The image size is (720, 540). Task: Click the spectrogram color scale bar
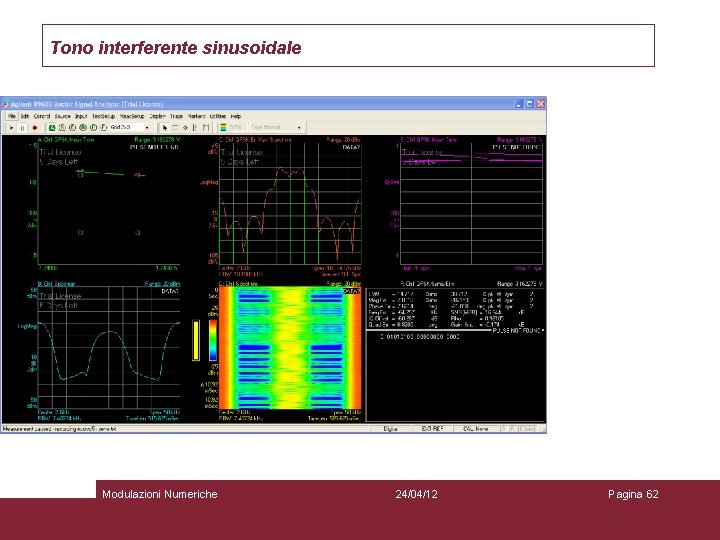click(213, 340)
